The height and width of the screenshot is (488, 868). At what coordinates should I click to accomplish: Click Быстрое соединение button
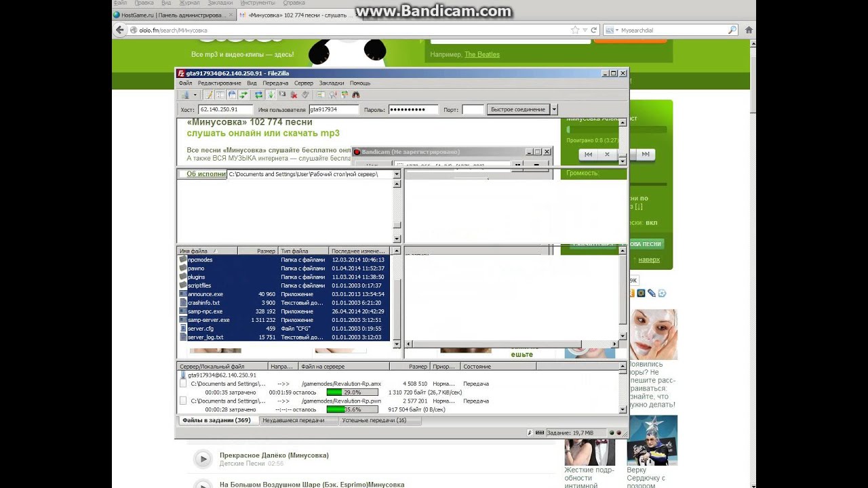(x=518, y=109)
